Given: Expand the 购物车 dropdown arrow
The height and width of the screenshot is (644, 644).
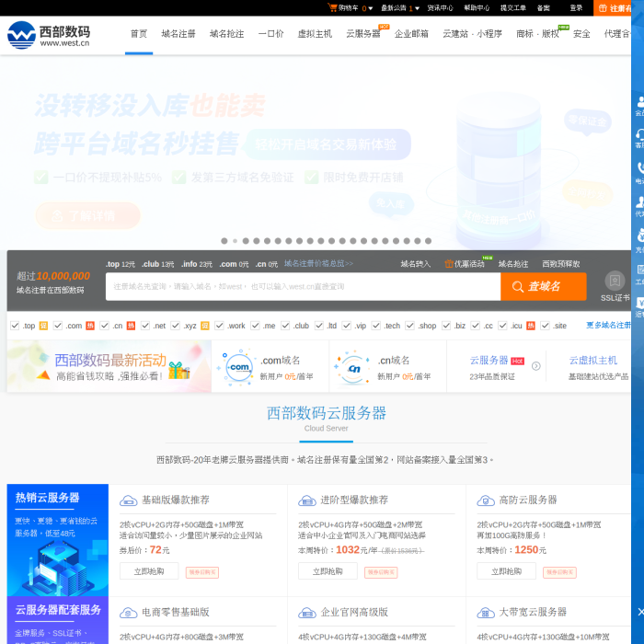Looking at the screenshot, I should tap(371, 8).
